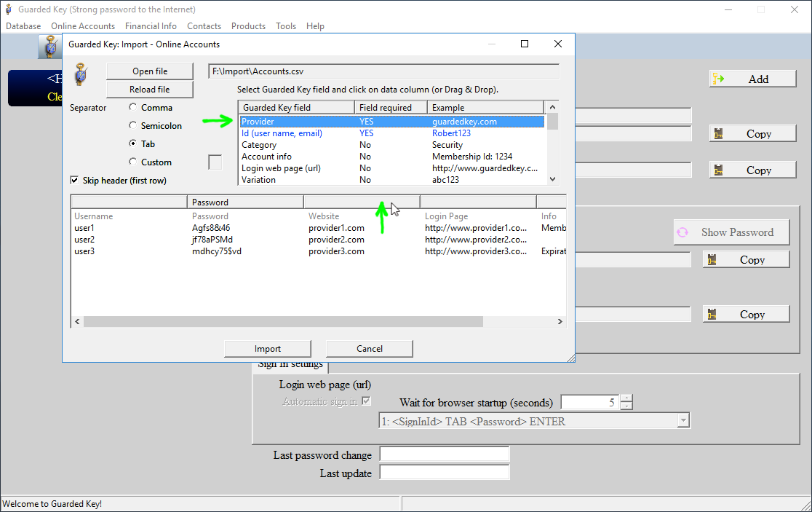Decrease the browser startup wait seconds

coord(626,405)
